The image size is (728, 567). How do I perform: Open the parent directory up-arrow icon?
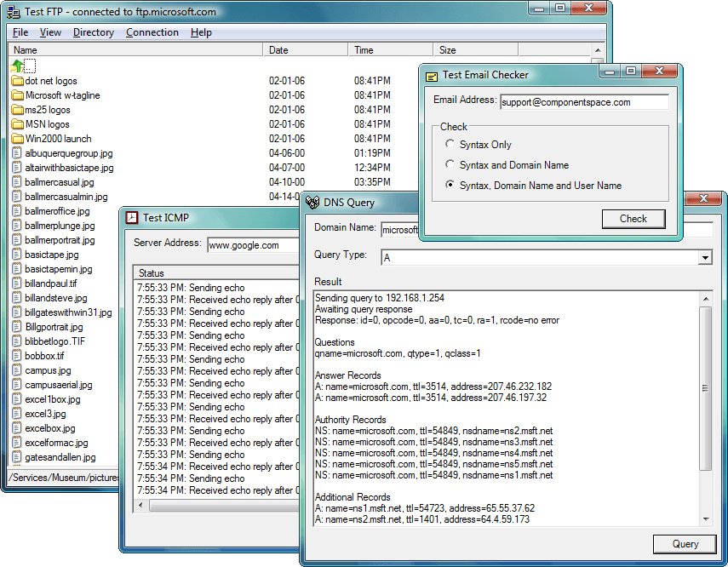tap(18, 66)
